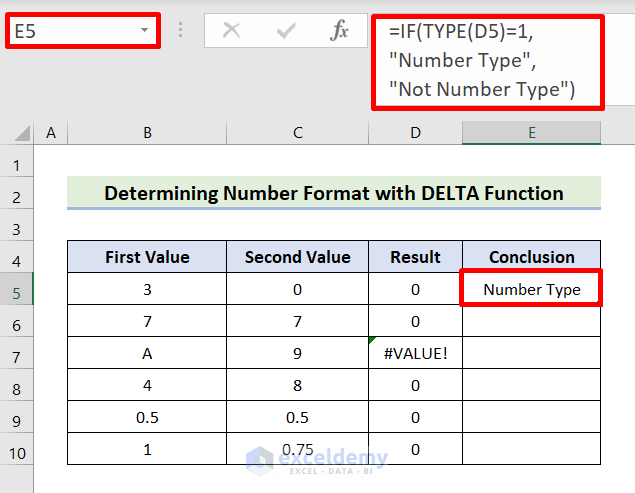
Task: Select column B header
Action: pyautogui.click(x=147, y=133)
